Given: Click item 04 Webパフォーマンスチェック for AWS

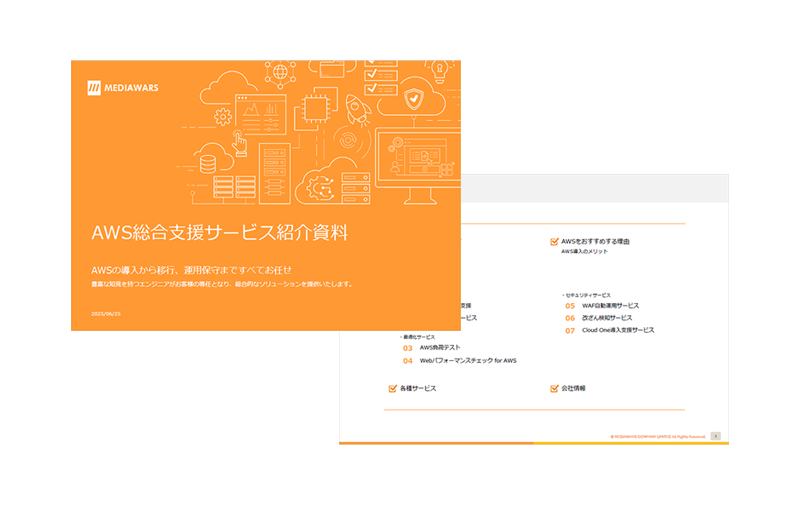Looking at the screenshot, I should click(x=460, y=361).
